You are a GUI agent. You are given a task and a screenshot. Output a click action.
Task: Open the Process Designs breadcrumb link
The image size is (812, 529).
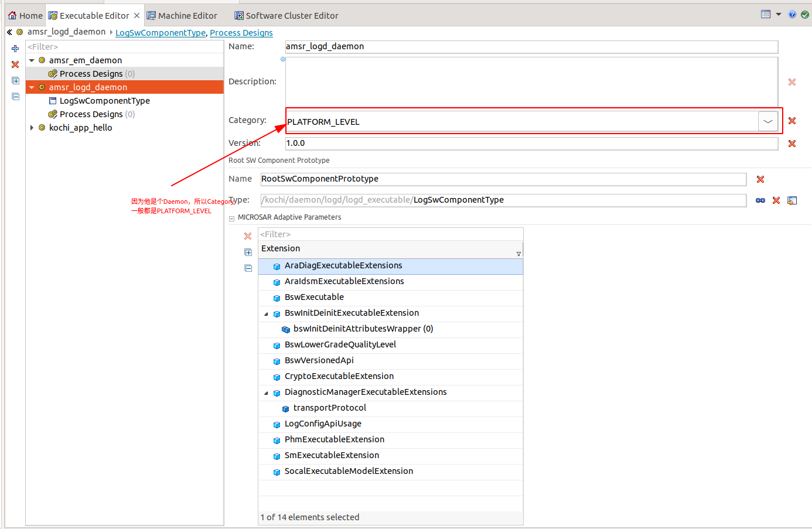[241, 33]
